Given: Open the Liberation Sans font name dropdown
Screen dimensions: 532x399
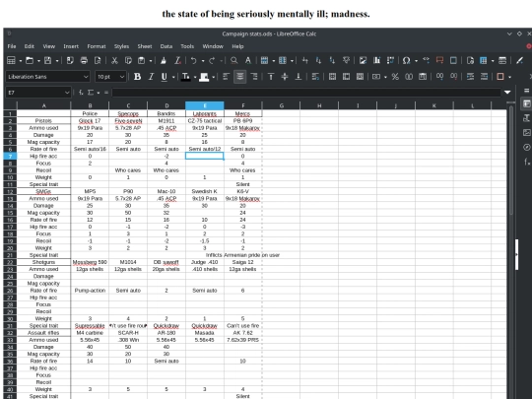Looking at the screenshot, I should tap(48, 77).
